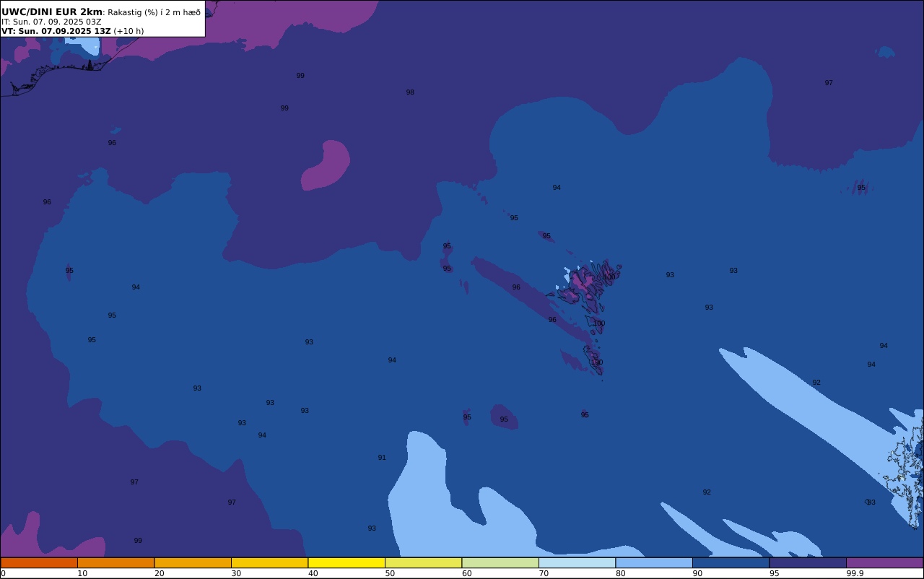The image size is (924, 579).
Task: Click the light blue 80–90 legend swatch
Action: point(654,562)
